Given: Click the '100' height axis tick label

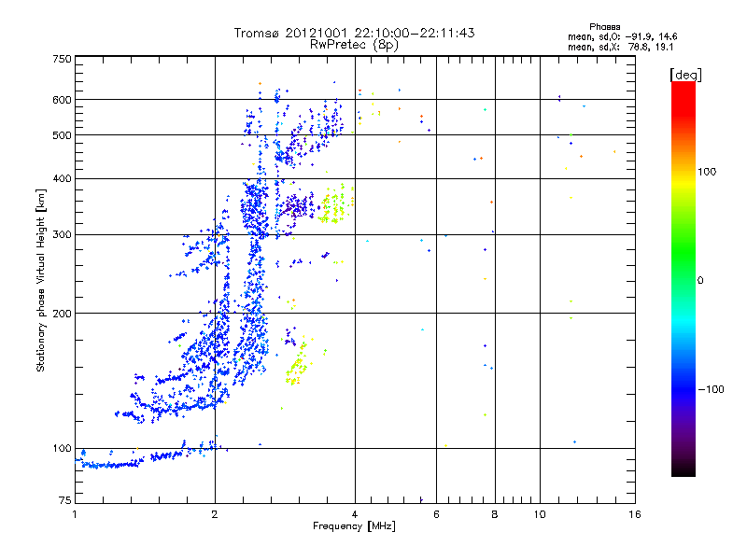Looking at the screenshot, I should tap(62, 448).
